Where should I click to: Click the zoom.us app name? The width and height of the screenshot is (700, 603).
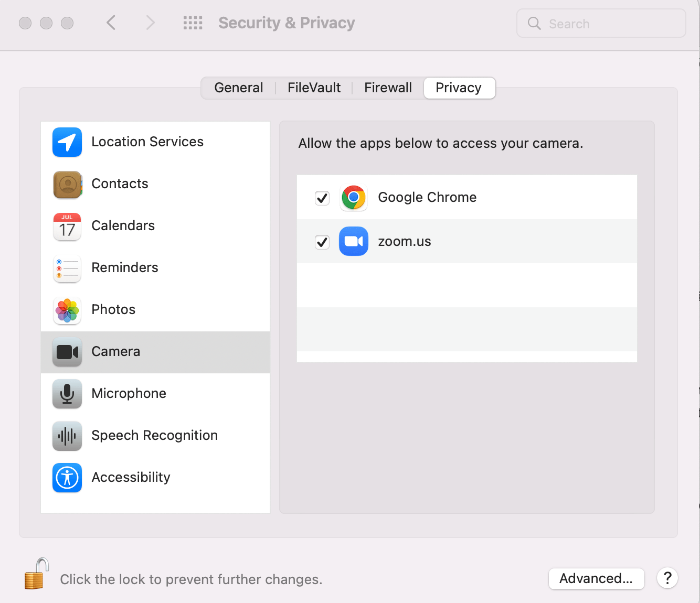404,241
